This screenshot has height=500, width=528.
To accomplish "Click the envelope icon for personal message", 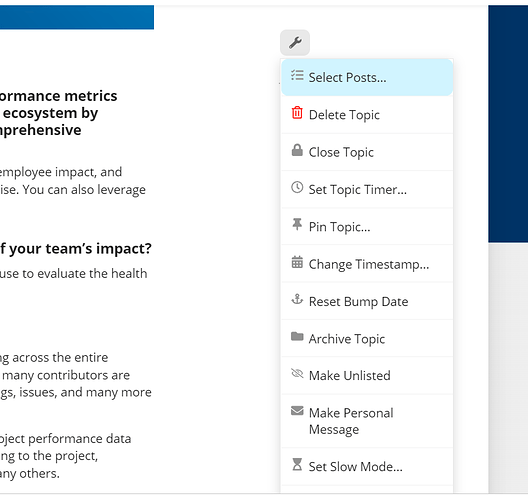I will click(297, 411).
